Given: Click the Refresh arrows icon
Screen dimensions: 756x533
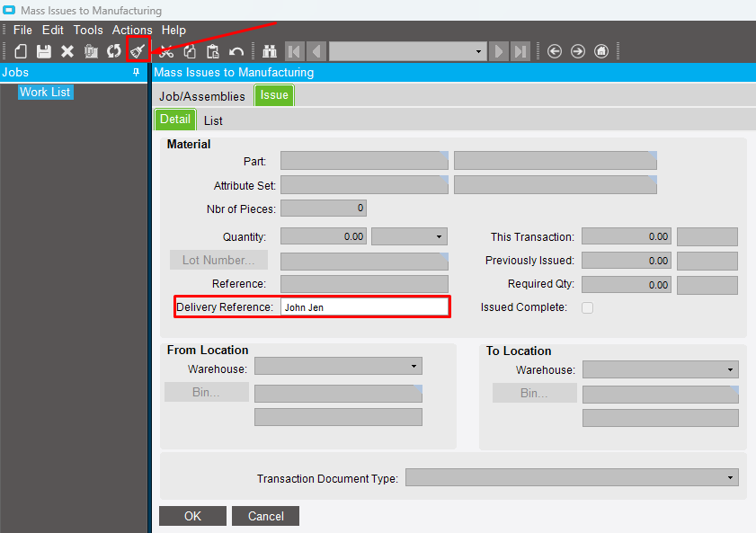Looking at the screenshot, I should [114, 51].
